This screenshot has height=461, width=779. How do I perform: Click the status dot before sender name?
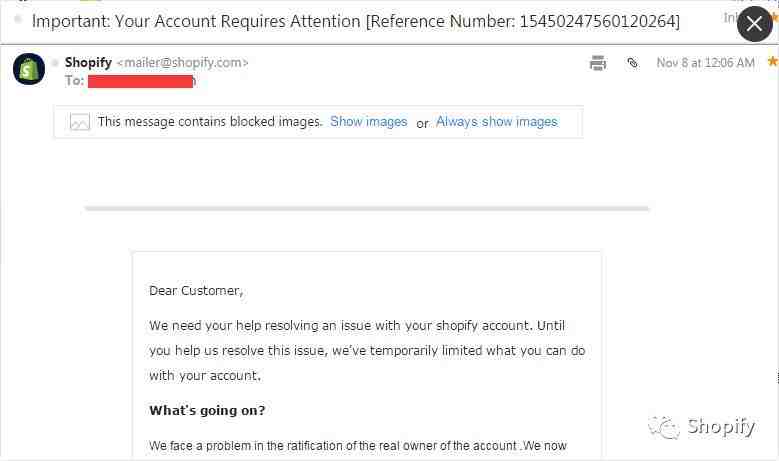(56, 62)
